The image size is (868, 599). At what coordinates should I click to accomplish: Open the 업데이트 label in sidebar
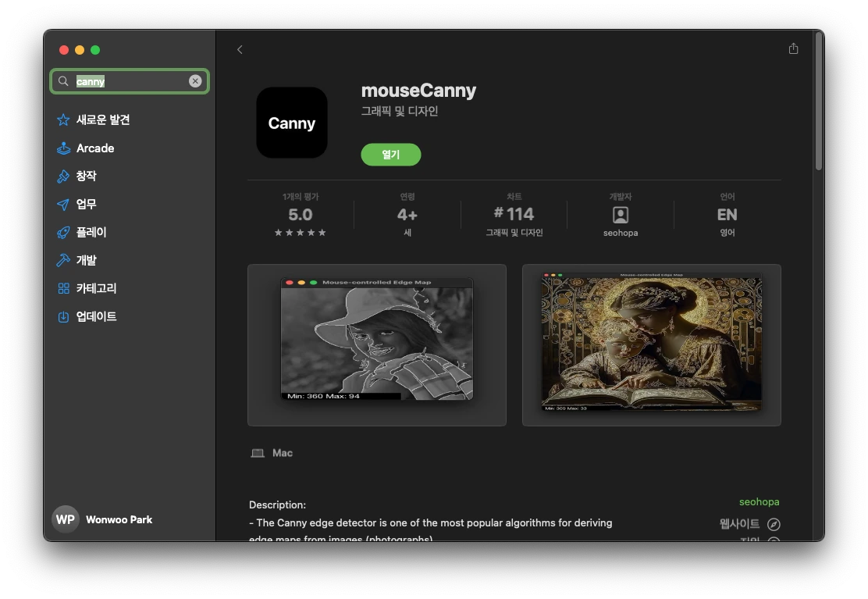[96, 316]
